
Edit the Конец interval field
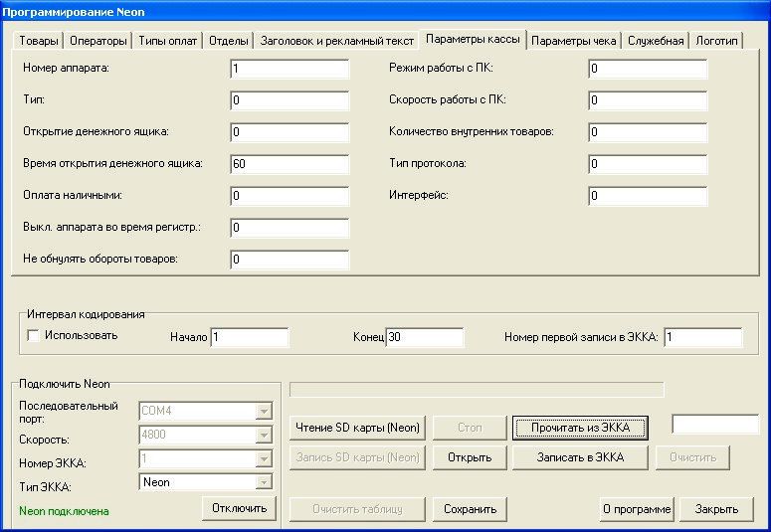[425, 337]
